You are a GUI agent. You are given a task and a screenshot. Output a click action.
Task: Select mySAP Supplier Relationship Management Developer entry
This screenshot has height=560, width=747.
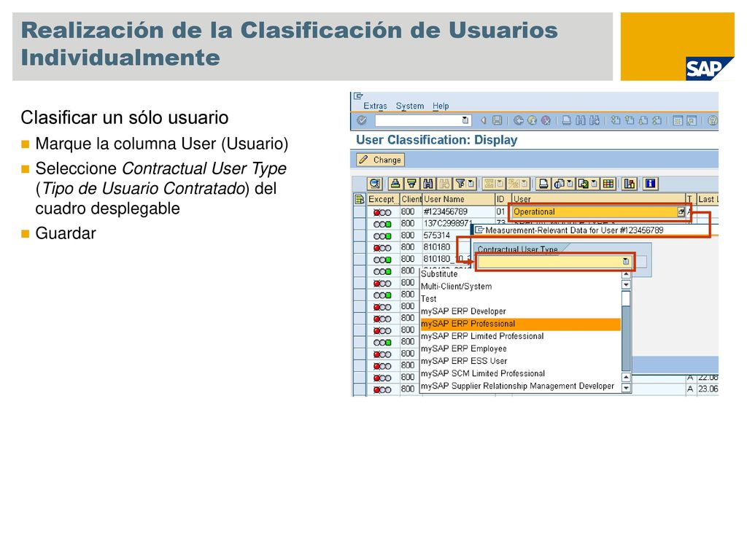521,386
